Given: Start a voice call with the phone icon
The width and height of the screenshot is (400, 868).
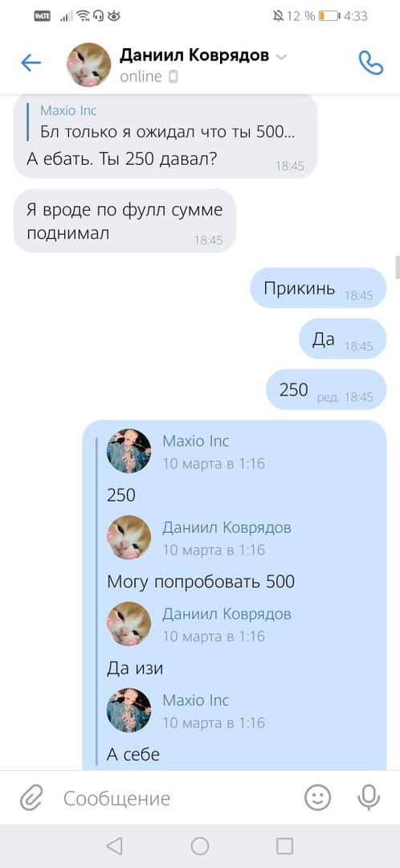Looking at the screenshot, I should coord(370,63).
